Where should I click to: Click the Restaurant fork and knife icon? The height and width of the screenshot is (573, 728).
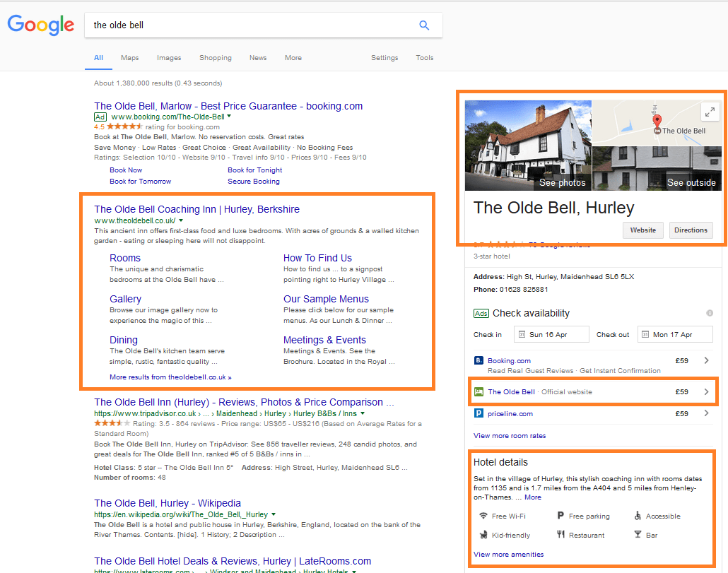561,534
